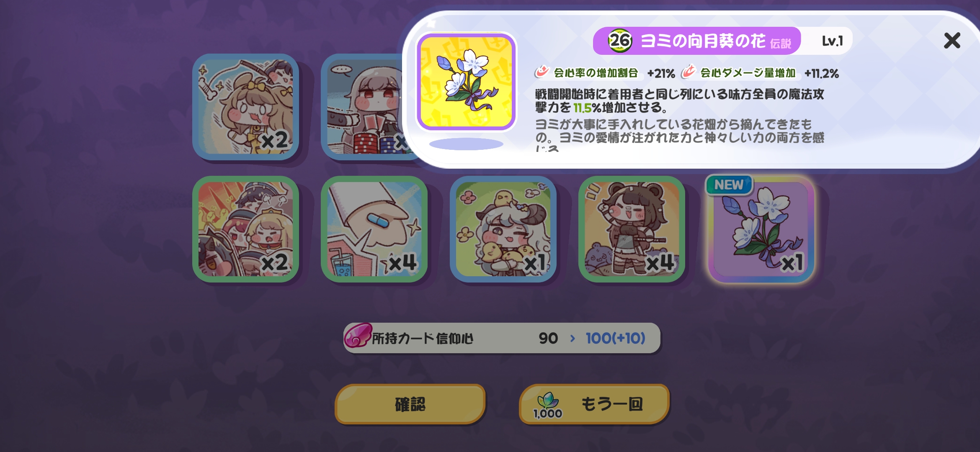Select the sheep girl with chicks card
This screenshot has height=452, width=980.
tap(503, 229)
